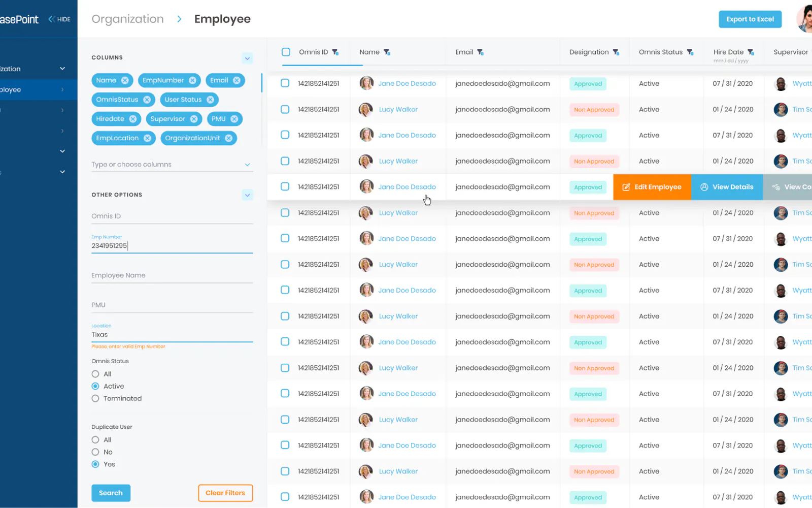Click the Supervisor column header
812x508 pixels.
791,52
